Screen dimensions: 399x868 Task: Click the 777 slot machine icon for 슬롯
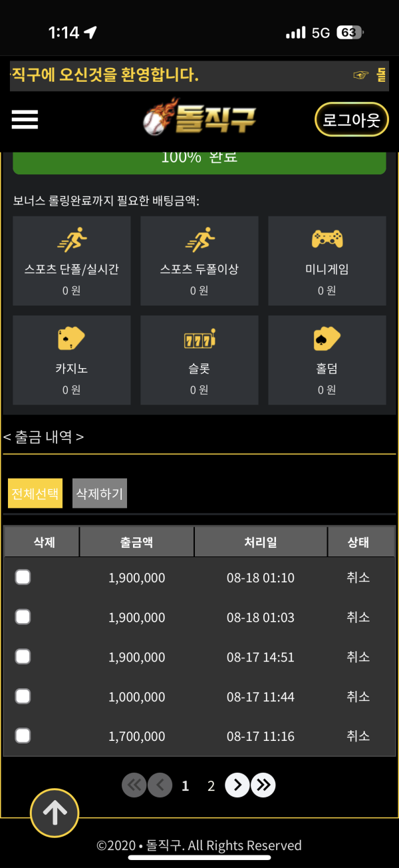click(199, 339)
